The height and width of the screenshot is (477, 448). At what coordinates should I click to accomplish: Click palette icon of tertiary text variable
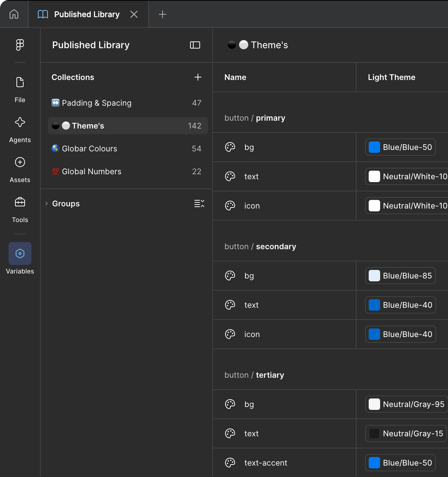pyautogui.click(x=230, y=433)
